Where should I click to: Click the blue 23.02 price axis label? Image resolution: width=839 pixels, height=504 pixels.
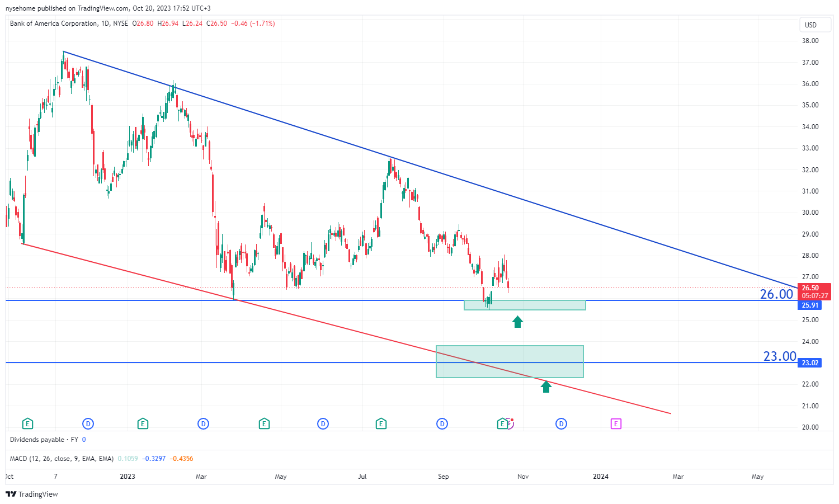click(810, 363)
